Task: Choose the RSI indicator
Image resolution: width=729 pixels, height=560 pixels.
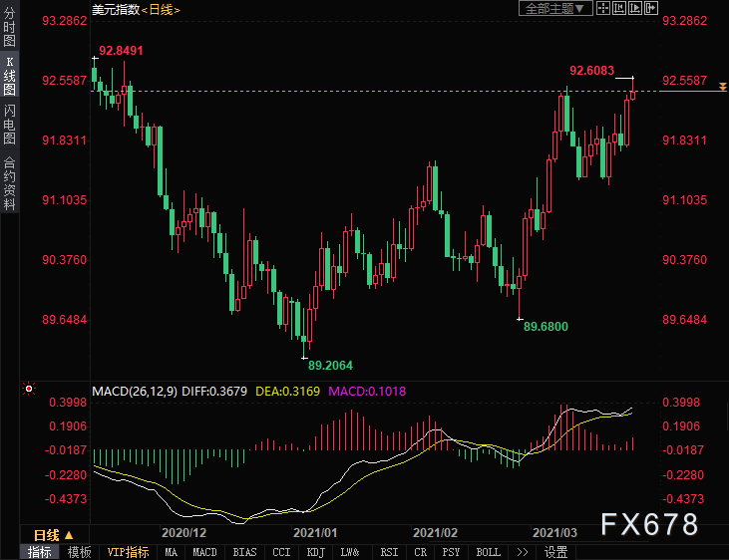Action: (389, 552)
